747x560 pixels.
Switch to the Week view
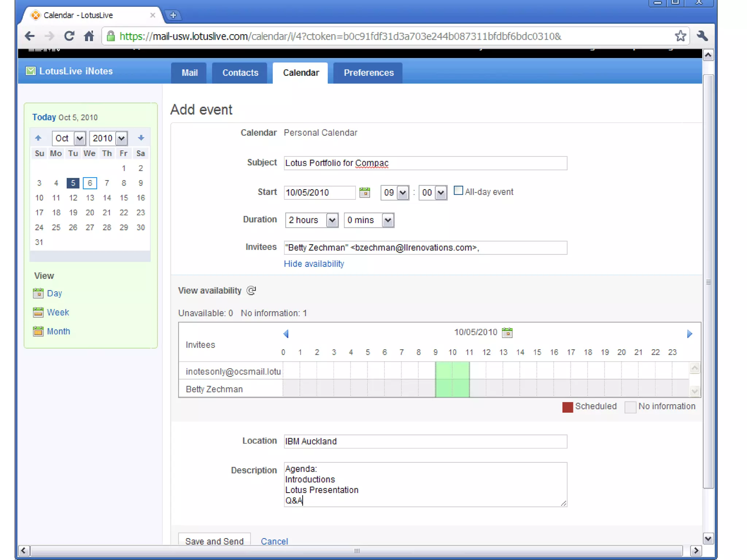coord(58,312)
